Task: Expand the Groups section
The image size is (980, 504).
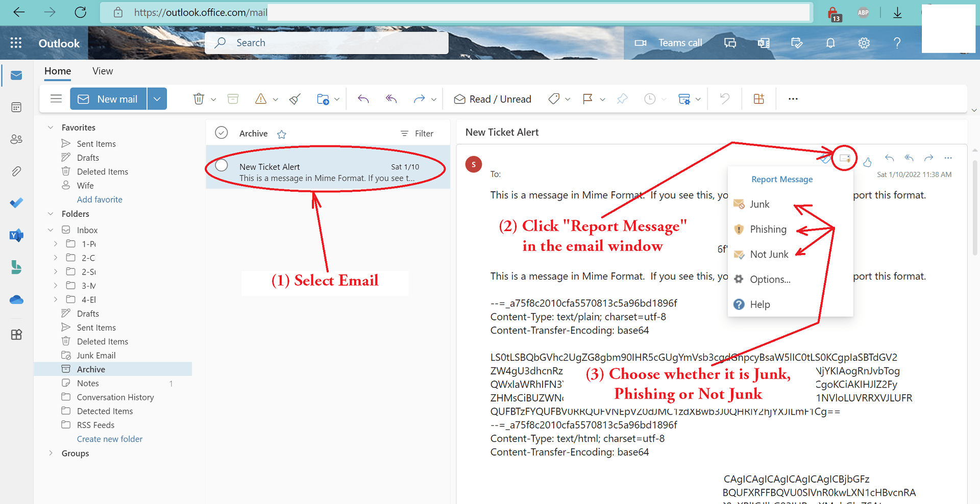Action: tap(51, 453)
